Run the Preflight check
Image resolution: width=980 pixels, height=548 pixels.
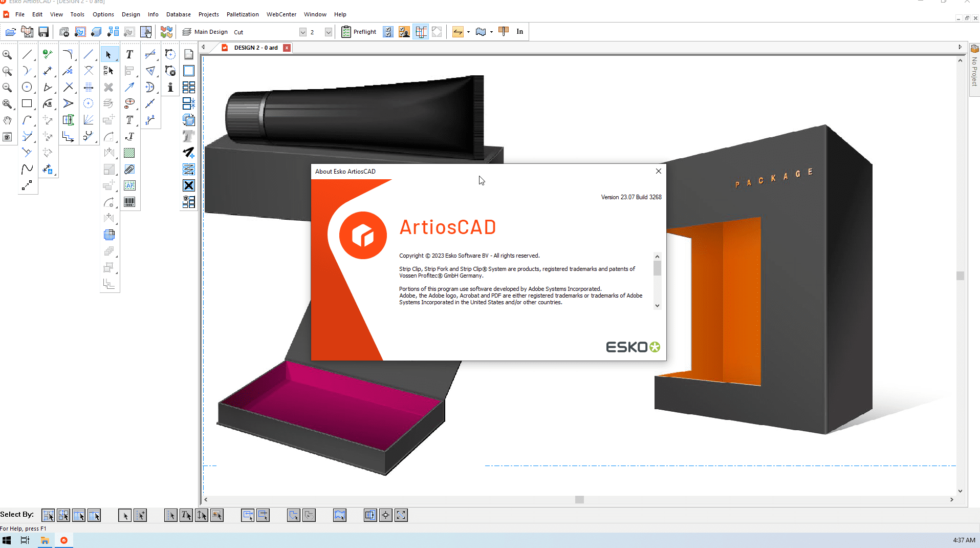(359, 32)
